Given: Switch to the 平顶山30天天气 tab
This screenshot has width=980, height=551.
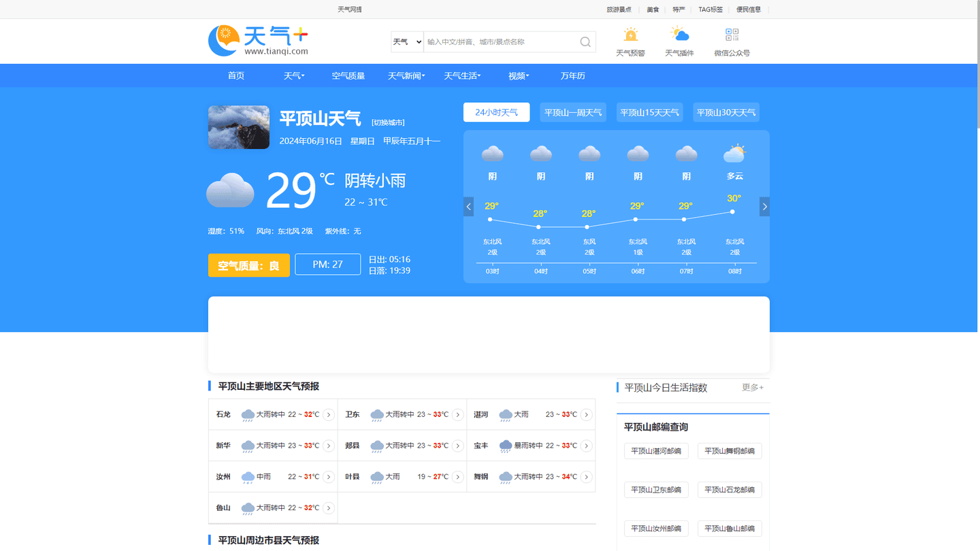Looking at the screenshot, I should tap(726, 112).
